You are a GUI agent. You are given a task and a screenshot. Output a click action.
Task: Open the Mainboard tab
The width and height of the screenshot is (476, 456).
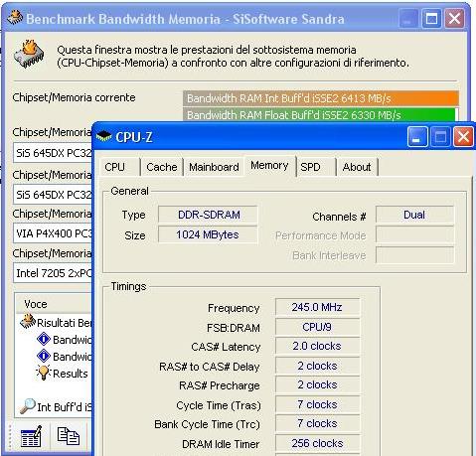click(x=214, y=167)
